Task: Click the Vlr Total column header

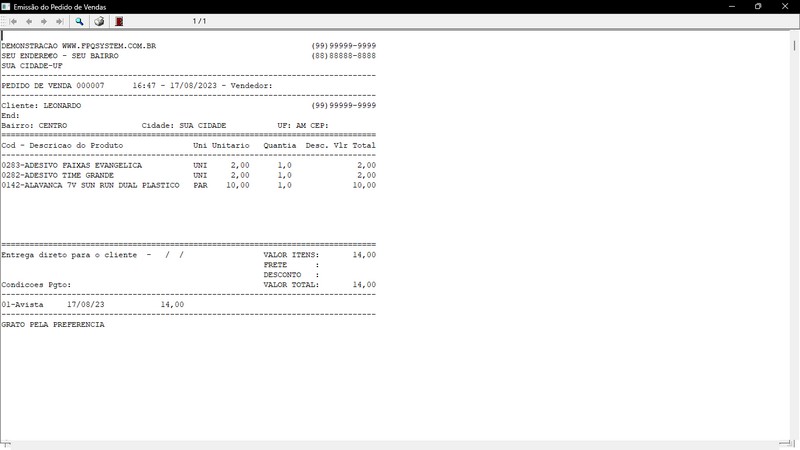Action: point(355,145)
